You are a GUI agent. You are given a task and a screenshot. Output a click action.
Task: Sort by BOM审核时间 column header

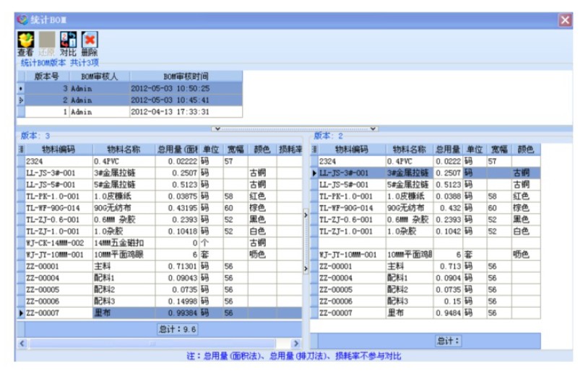tap(186, 77)
